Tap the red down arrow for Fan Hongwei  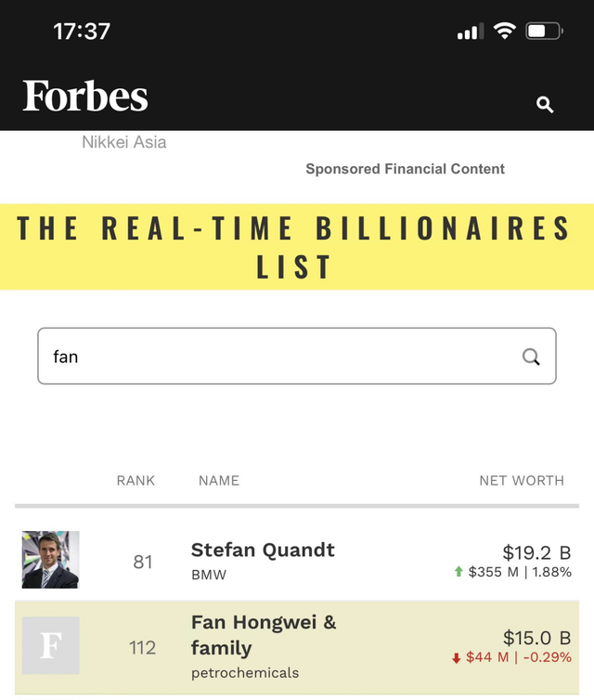pyautogui.click(x=456, y=658)
